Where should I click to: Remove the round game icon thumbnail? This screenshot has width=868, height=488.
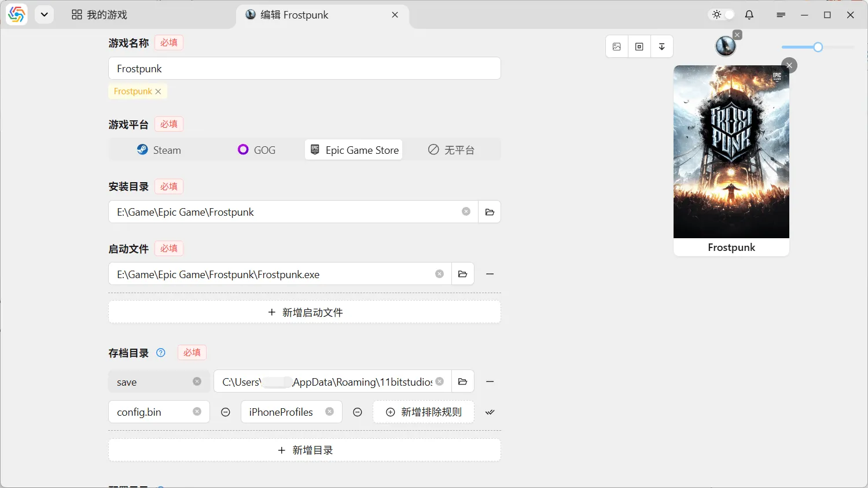click(737, 35)
